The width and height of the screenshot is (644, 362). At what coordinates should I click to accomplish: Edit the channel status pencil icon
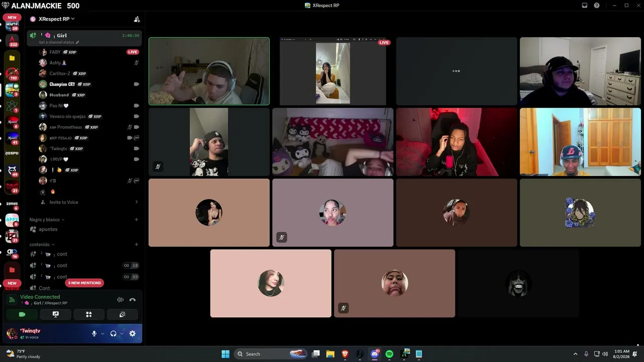pyautogui.click(x=77, y=42)
